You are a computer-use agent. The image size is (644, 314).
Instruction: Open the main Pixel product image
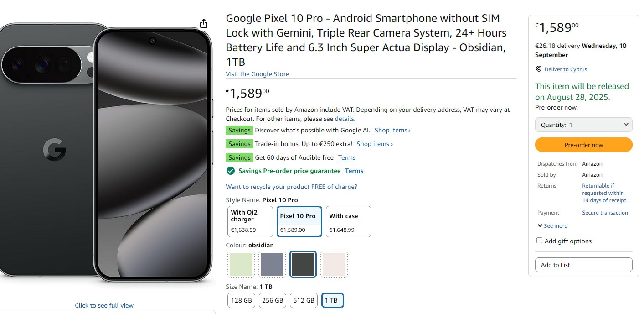107,151
